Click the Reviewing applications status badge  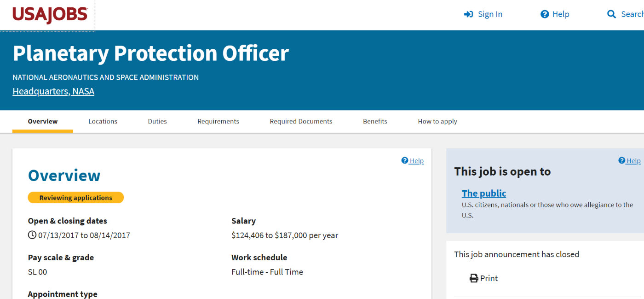pos(75,198)
